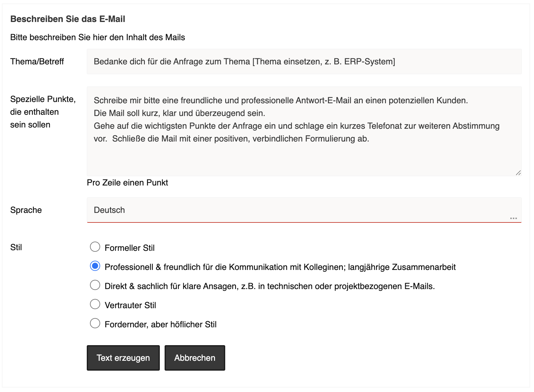Click the 'Fordernder, aber höflicher Stil' label text
Screen dimensions: 534x392
[x=160, y=324]
